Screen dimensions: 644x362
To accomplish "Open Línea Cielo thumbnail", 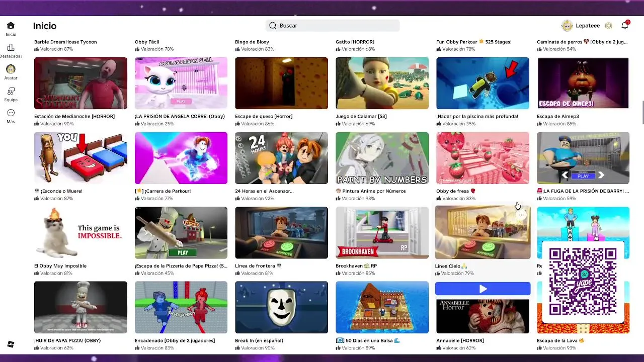I will [482, 233].
